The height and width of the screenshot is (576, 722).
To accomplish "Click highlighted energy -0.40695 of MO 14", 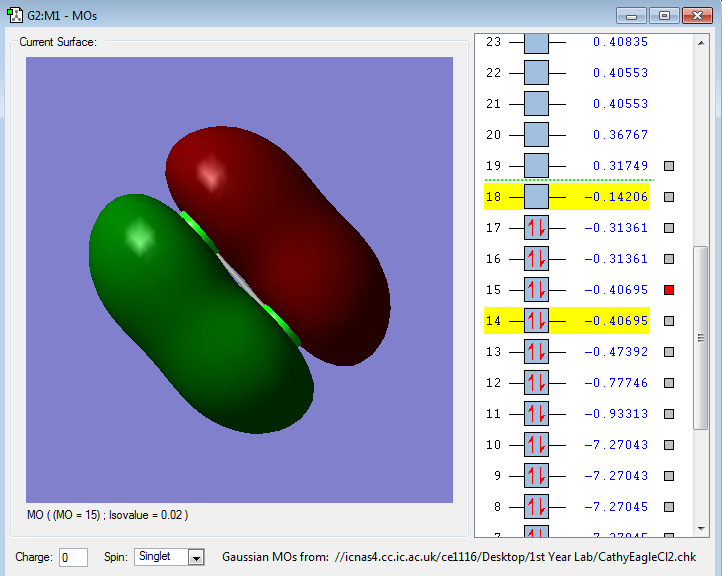I will [x=616, y=320].
